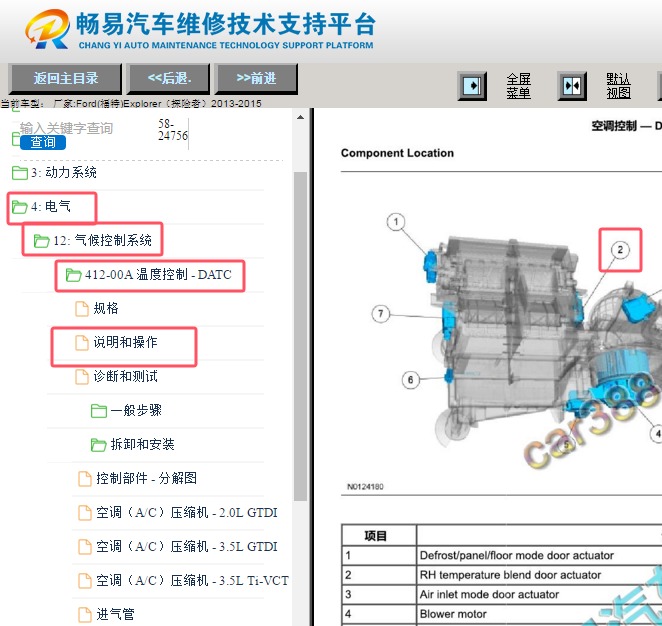Select the 默认视图 link
The height and width of the screenshot is (626, 662).
tap(619, 86)
